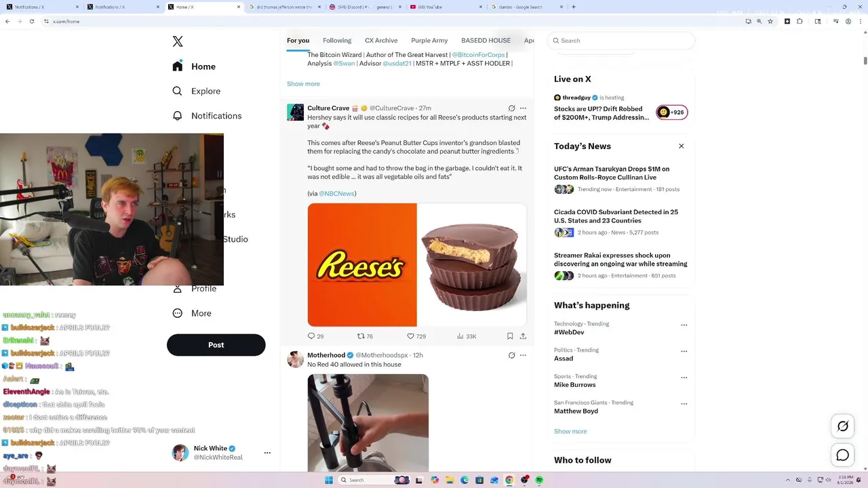The image size is (868, 488).
Task: Open options for the #WebDev trend
Action: click(x=684, y=325)
